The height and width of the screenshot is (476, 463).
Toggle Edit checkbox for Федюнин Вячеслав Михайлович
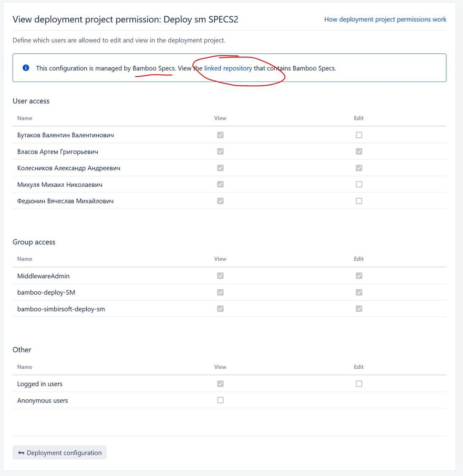[359, 201]
